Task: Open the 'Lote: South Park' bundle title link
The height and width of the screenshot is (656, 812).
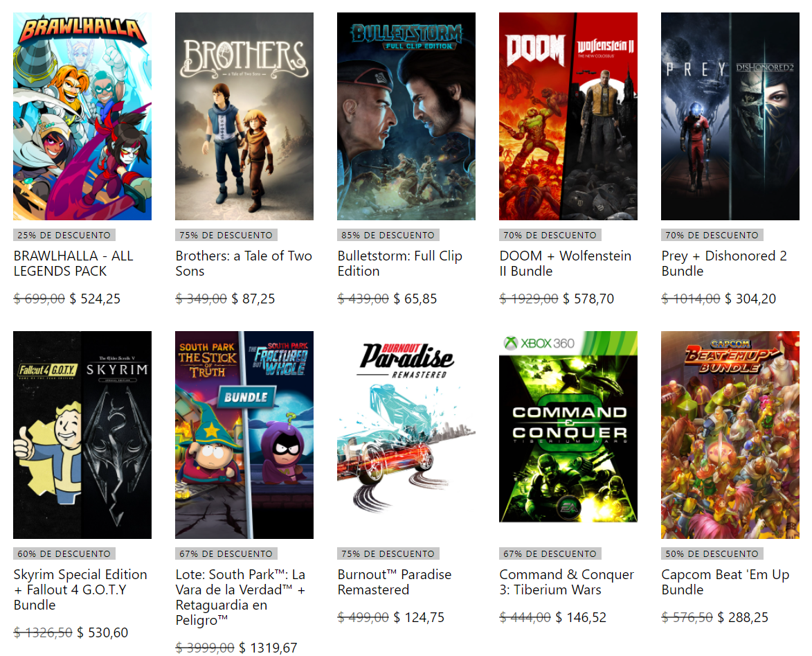Action: 241,597
